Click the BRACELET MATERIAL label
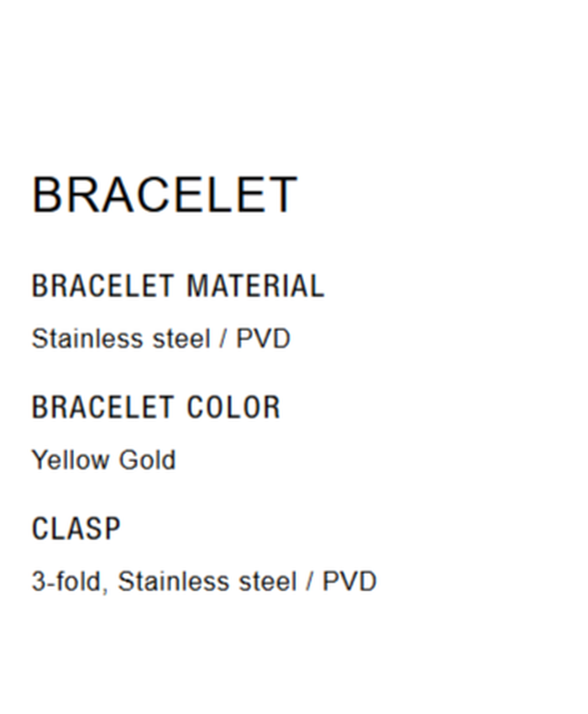 [x=177, y=286]
